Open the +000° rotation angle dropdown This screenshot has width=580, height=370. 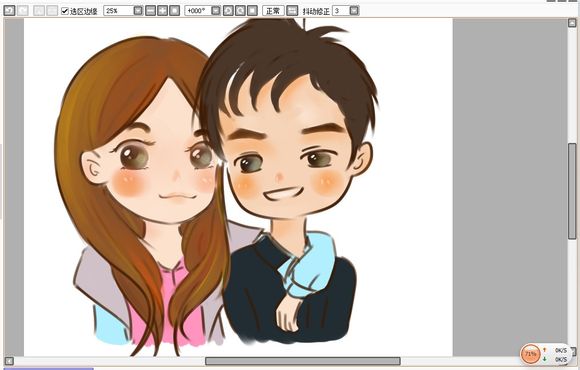(x=216, y=11)
